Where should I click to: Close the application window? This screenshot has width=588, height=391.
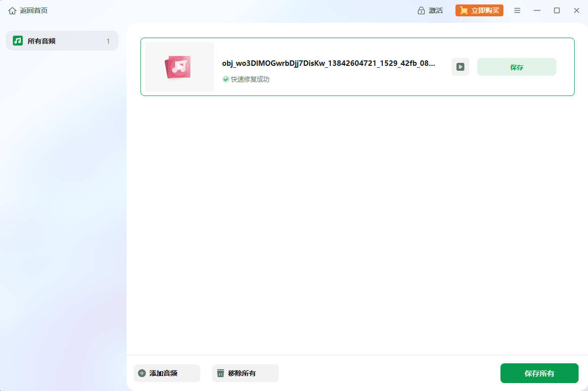(x=576, y=10)
